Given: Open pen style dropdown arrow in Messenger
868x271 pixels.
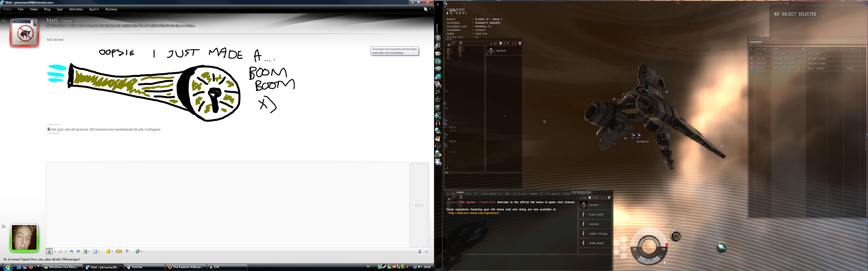Looking at the screenshot, I should (x=55, y=251).
